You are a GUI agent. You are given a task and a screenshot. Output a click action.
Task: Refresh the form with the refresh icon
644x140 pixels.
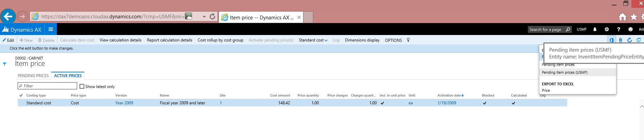pos(629,40)
